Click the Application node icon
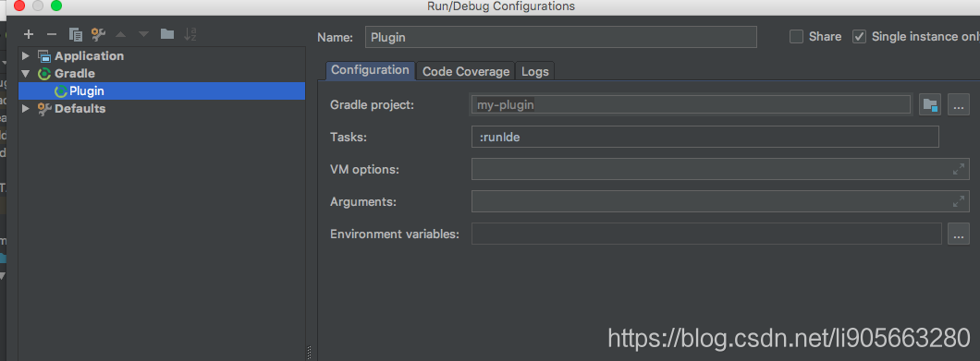This screenshot has height=361, width=980. 43,56
